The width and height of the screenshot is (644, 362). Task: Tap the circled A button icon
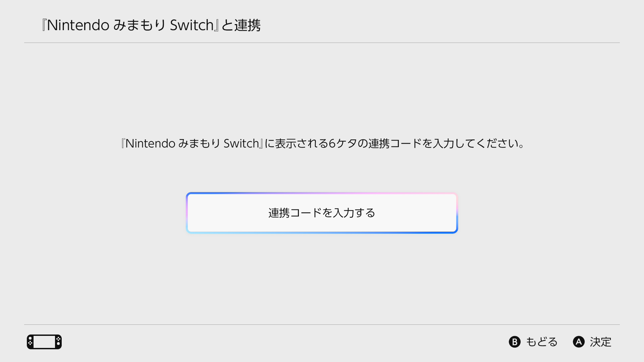pos(579,342)
